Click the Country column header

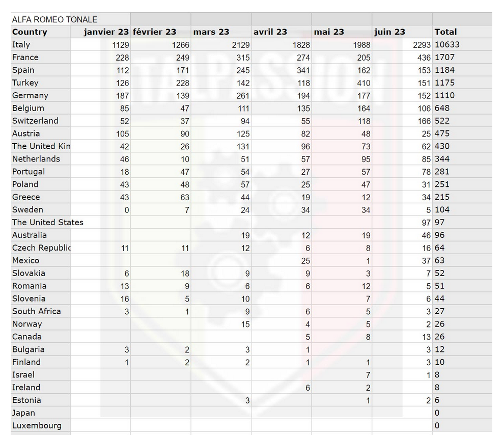pyautogui.click(x=41, y=32)
